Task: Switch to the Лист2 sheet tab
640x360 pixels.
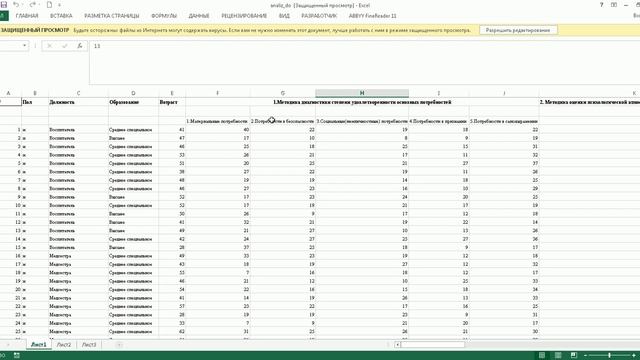Action: (x=64, y=345)
